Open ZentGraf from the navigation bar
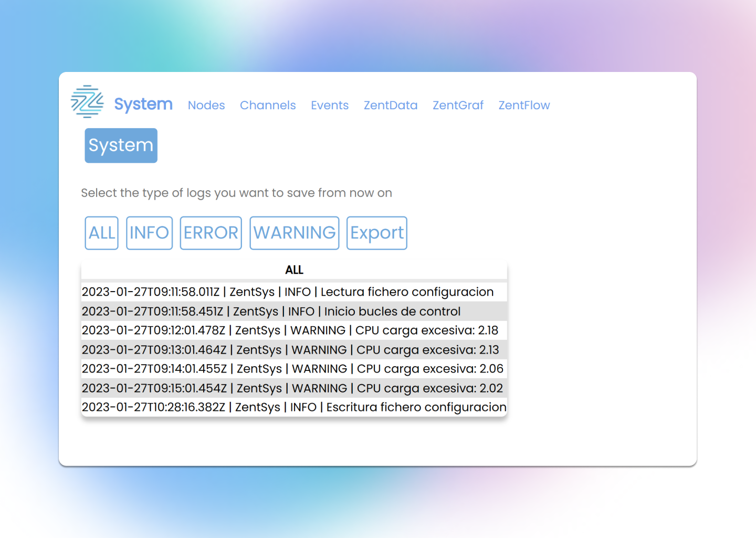This screenshot has height=538, width=756. [458, 105]
